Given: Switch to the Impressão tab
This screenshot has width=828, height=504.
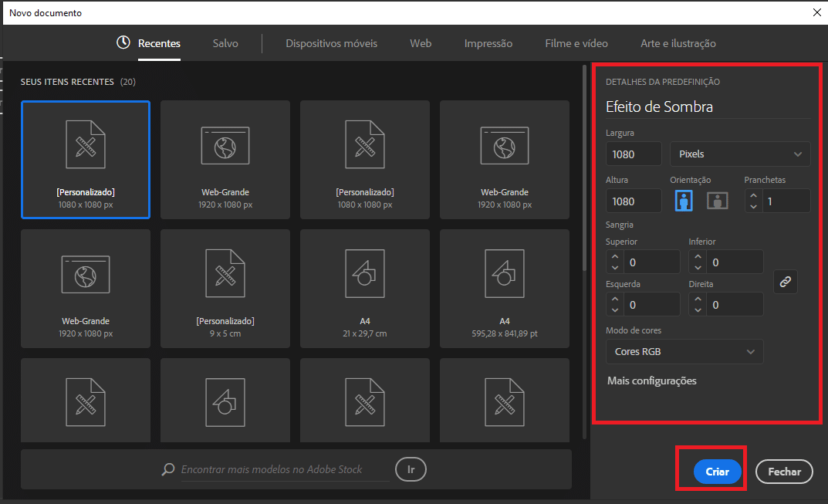Looking at the screenshot, I should pyautogui.click(x=488, y=43).
